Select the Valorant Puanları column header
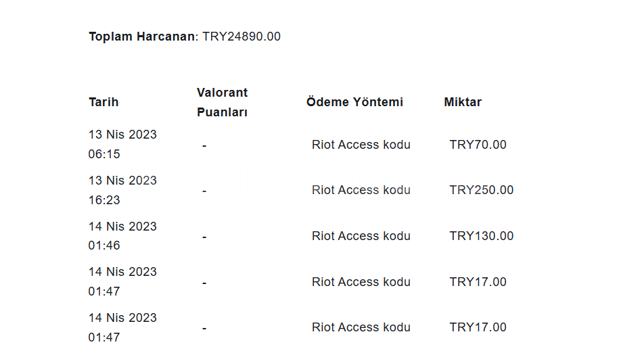This screenshot has height=353, width=644. coord(222,102)
